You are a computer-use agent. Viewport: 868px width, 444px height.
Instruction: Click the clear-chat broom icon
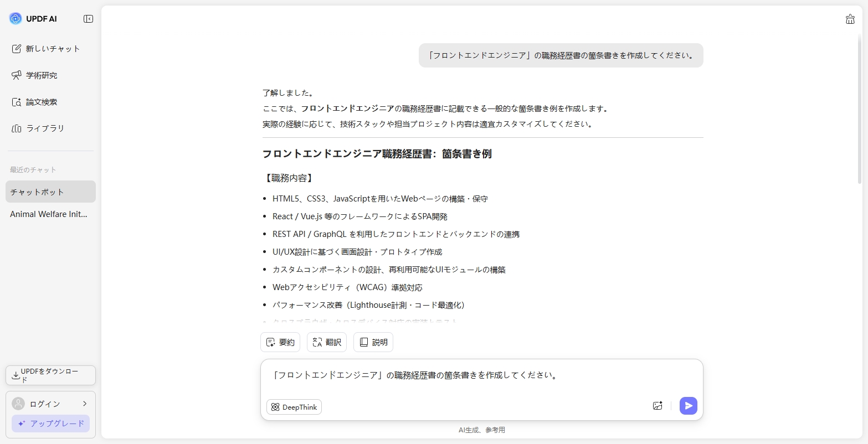tap(850, 19)
